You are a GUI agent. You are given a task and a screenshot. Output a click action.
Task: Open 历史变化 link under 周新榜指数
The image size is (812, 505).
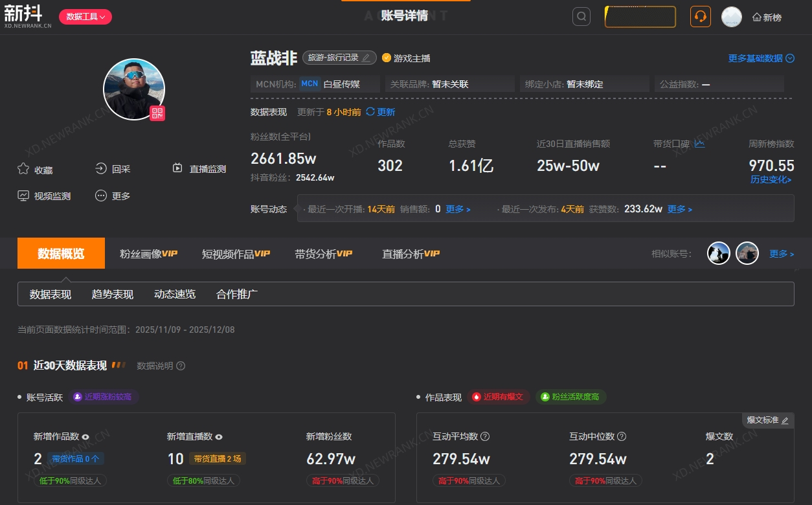click(x=771, y=179)
